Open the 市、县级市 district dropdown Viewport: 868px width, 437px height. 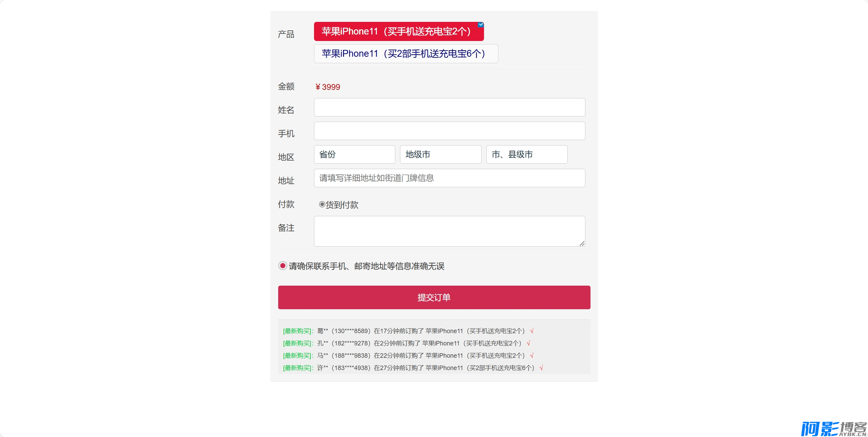pos(527,154)
